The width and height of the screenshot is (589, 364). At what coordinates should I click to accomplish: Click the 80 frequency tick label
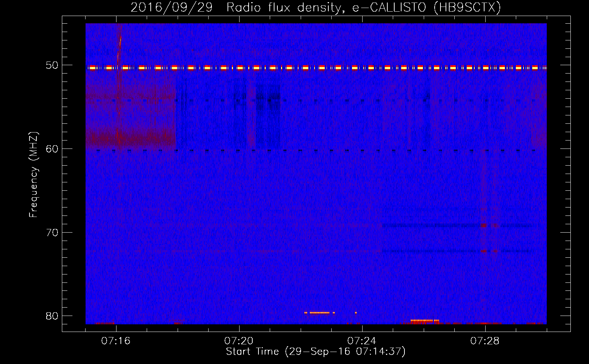52,316
